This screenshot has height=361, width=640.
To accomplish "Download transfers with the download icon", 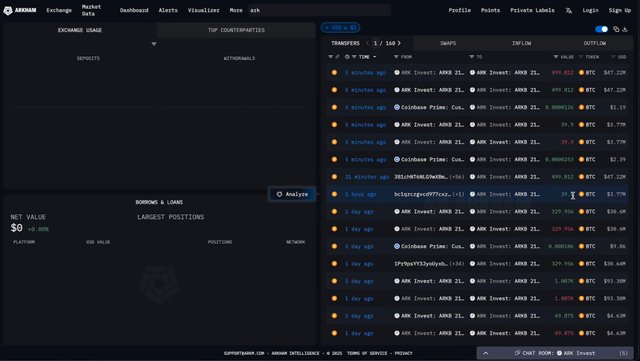I will tap(625, 29).
